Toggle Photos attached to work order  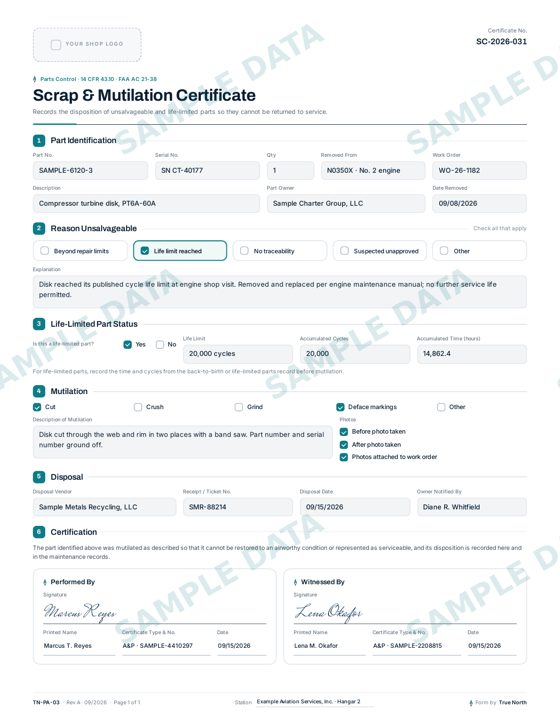[344, 457]
